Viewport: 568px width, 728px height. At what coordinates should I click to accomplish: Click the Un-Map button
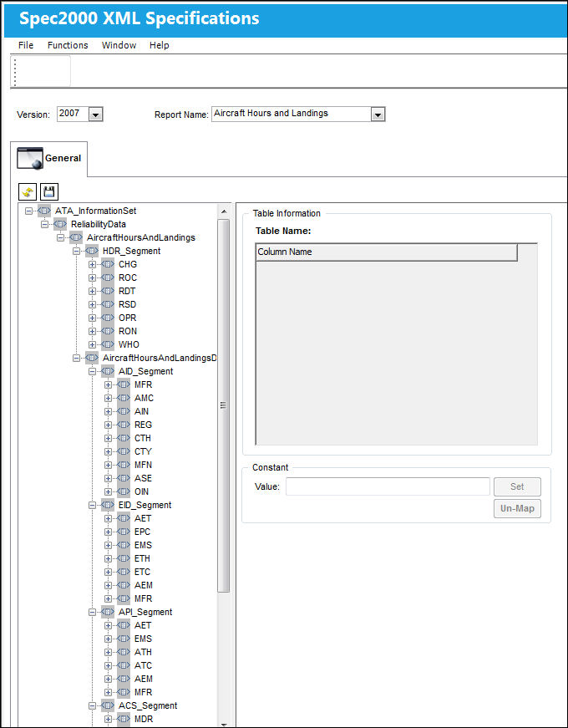pos(517,508)
